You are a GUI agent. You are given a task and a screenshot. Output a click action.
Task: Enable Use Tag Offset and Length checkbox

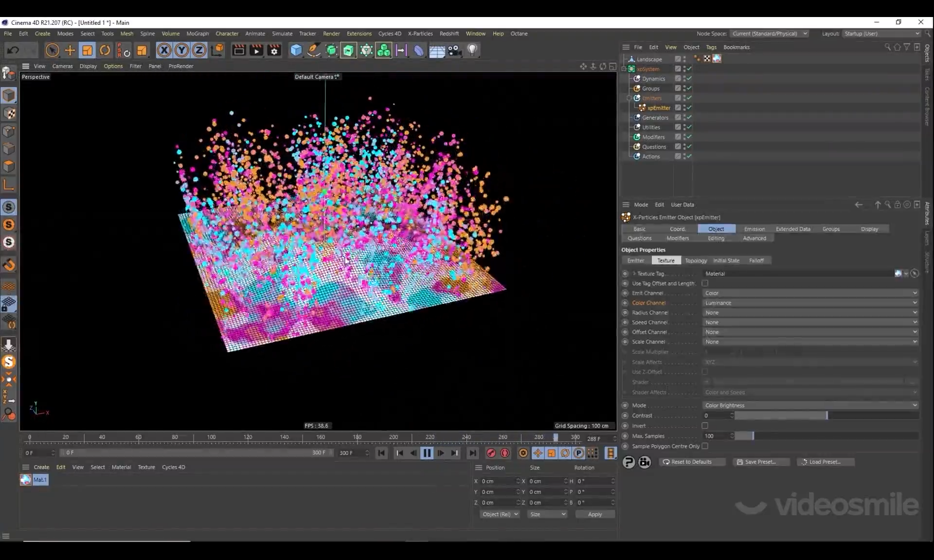(x=705, y=283)
